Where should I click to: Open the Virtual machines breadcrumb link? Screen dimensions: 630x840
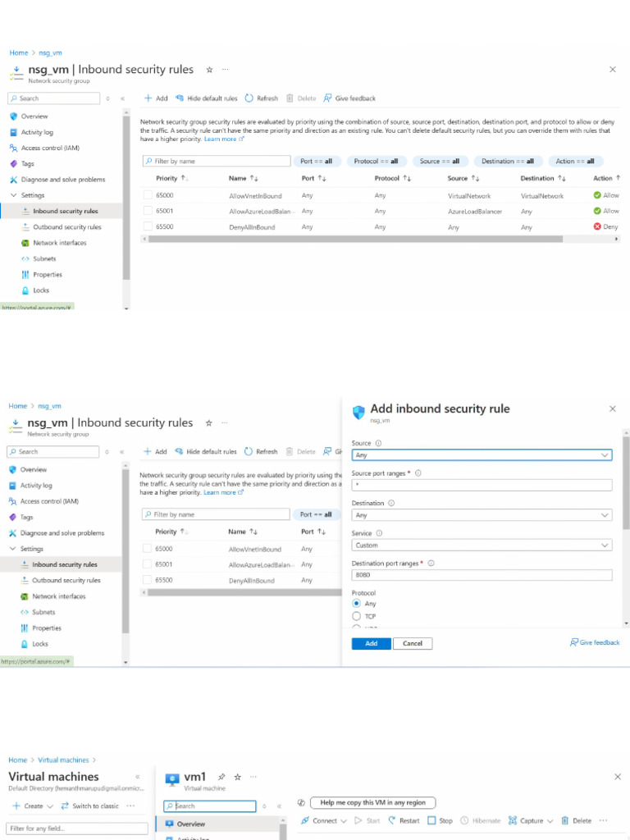click(x=63, y=760)
